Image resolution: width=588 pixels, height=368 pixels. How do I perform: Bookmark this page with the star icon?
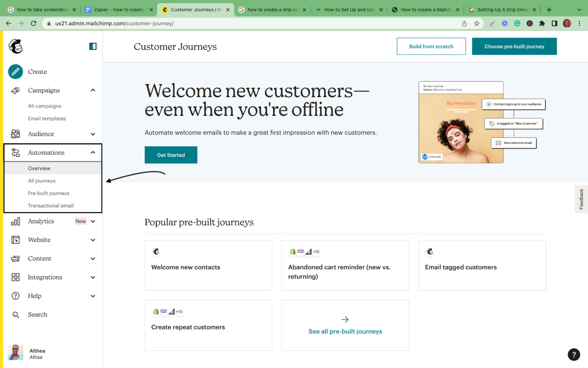pyautogui.click(x=477, y=24)
